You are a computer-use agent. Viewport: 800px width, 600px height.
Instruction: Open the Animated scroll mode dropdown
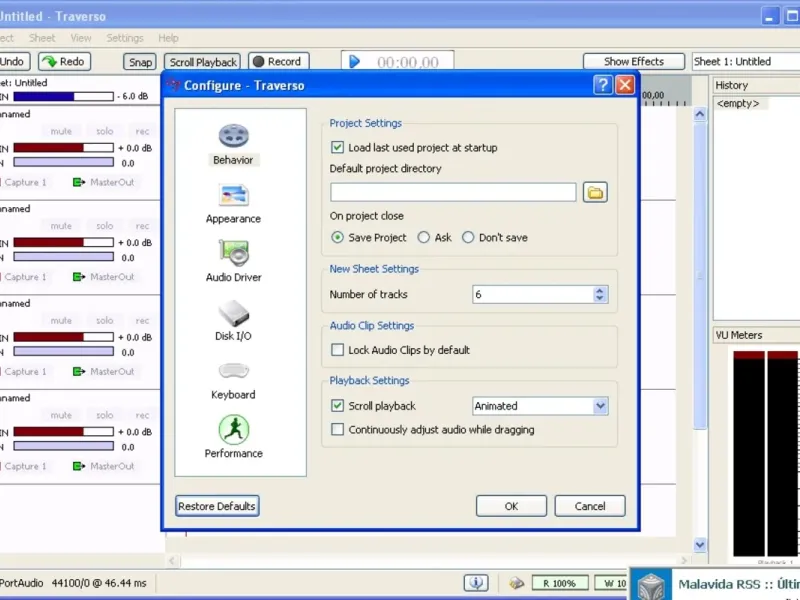pos(540,406)
